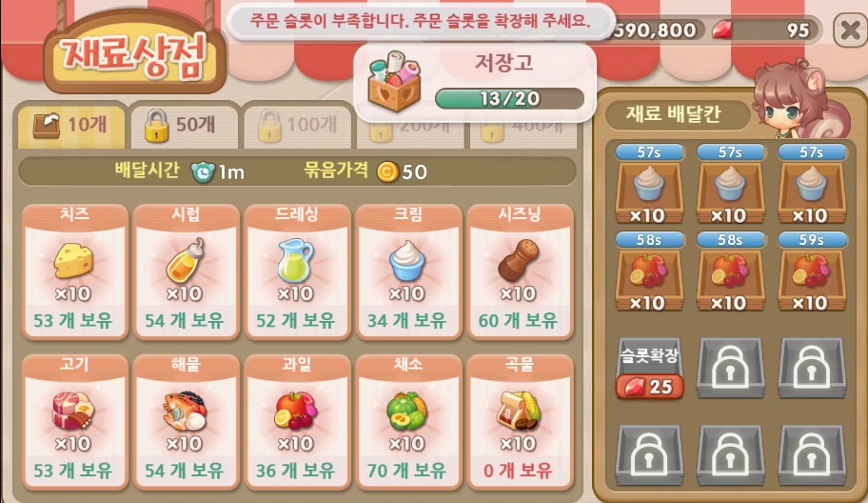
Task: Select the seafood (해물) ingredient pack
Action: [186, 422]
